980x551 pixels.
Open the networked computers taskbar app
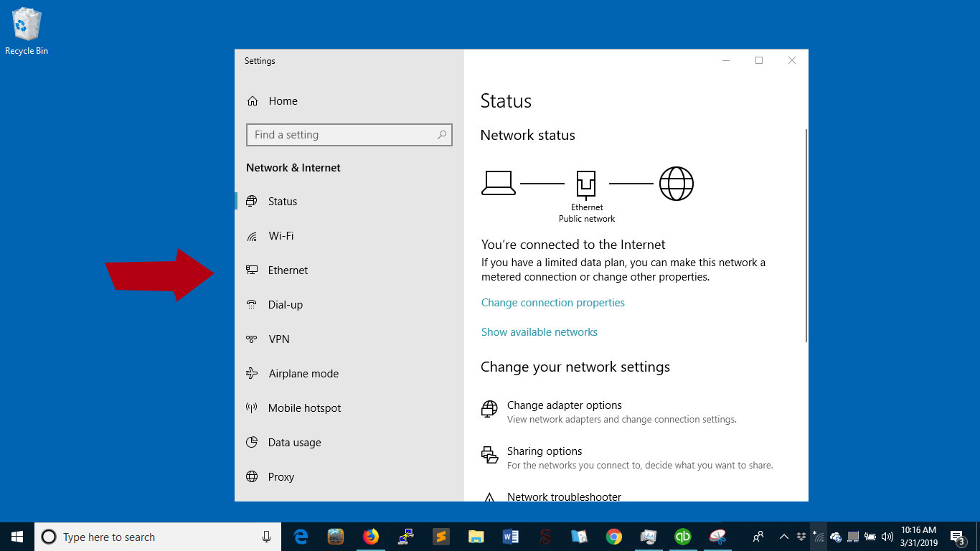click(x=405, y=537)
